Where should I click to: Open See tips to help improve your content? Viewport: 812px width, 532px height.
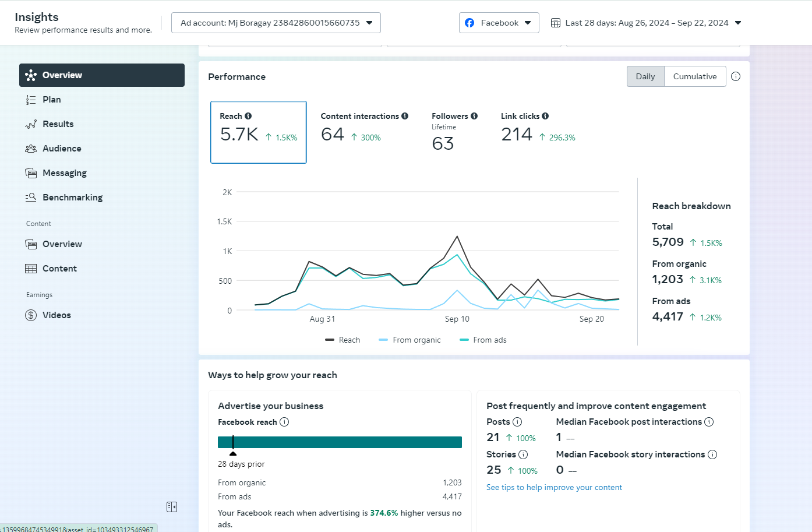(x=554, y=487)
